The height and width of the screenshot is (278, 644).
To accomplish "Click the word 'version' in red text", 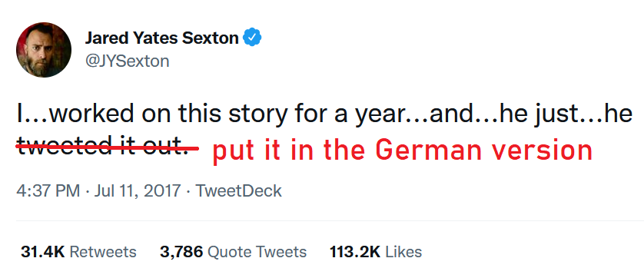I will click(x=540, y=151).
